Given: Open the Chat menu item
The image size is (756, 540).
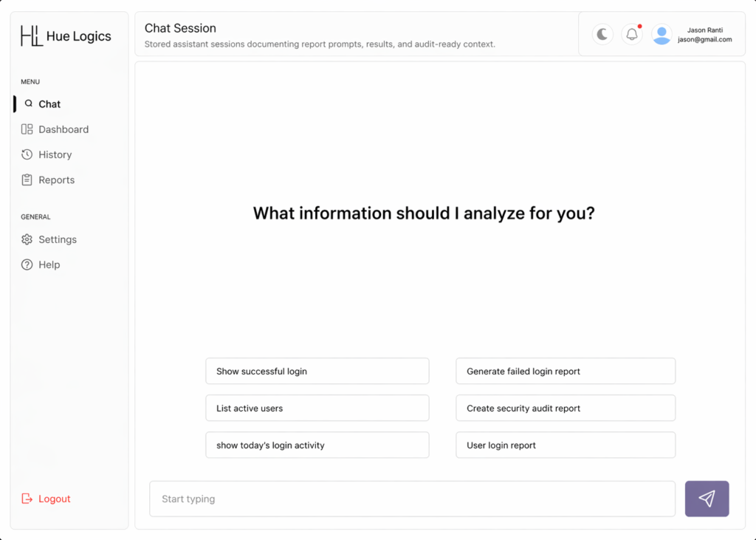Looking at the screenshot, I should click(49, 104).
